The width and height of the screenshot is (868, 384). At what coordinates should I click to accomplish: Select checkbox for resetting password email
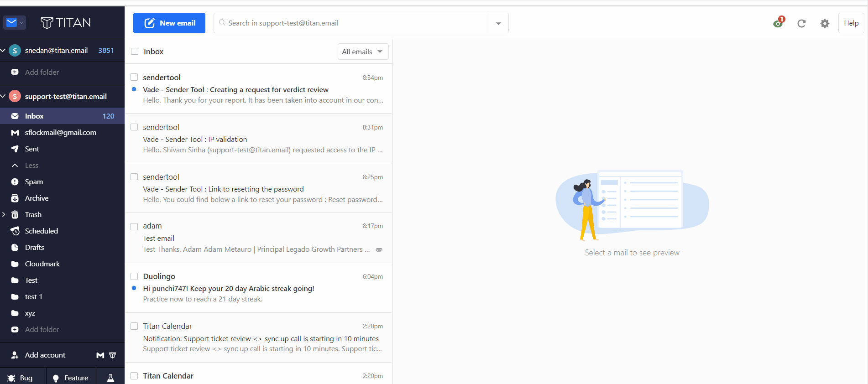[x=134, y=176]
